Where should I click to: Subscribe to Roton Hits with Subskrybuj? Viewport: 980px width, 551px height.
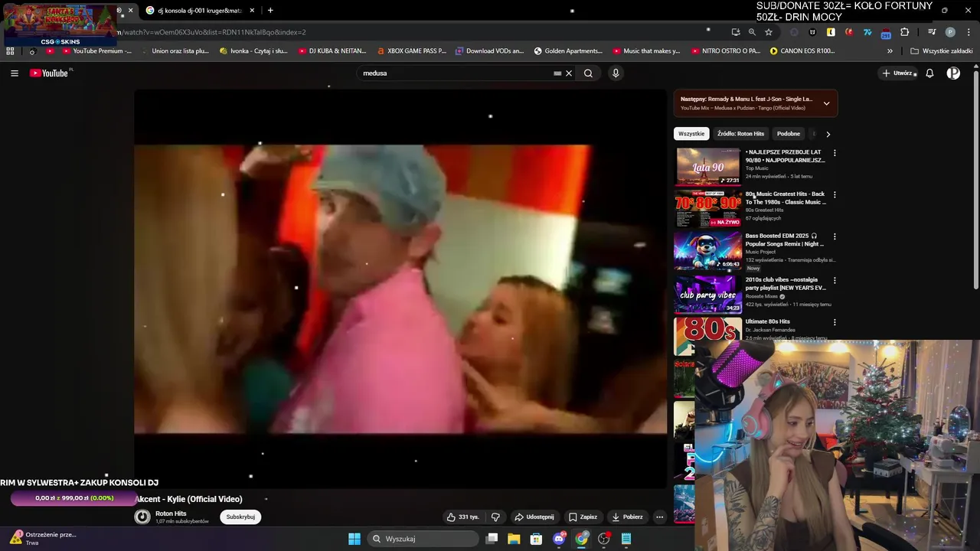click(x=240, y=517)
